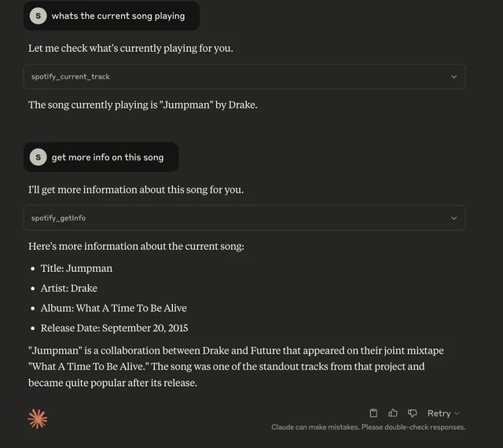The height and width of the screenshot is (448, 503).
Task: Click the 'Release Date: September 20, 2015' line
Action: (x=114, y=328)
